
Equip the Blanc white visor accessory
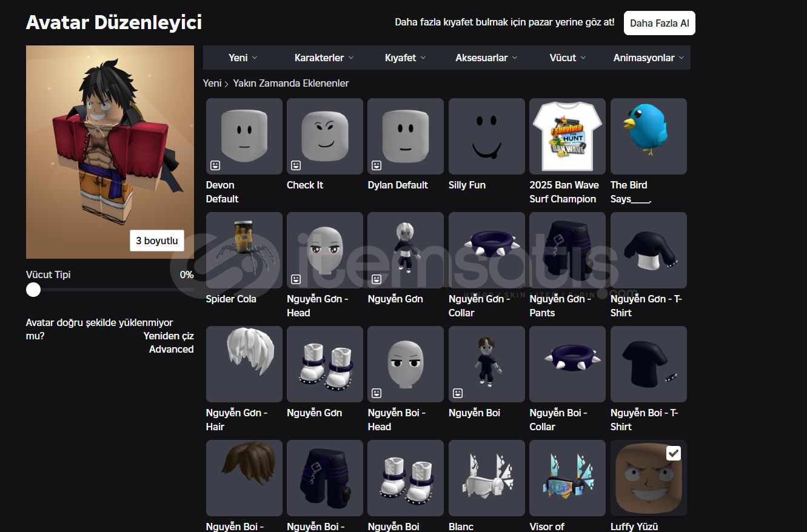pyautogui.click(x=487, y=478)
